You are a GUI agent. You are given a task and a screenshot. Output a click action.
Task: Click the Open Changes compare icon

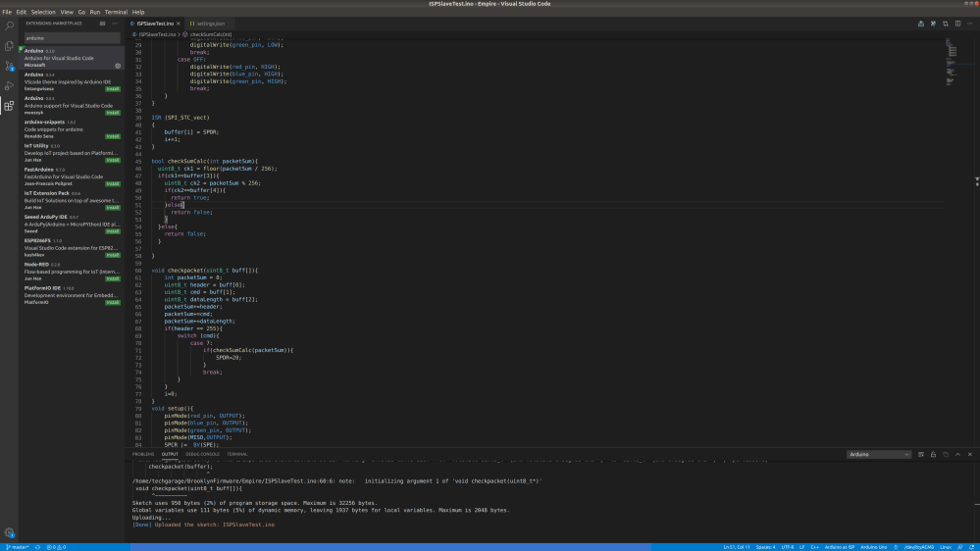click(x=946, y=24)
